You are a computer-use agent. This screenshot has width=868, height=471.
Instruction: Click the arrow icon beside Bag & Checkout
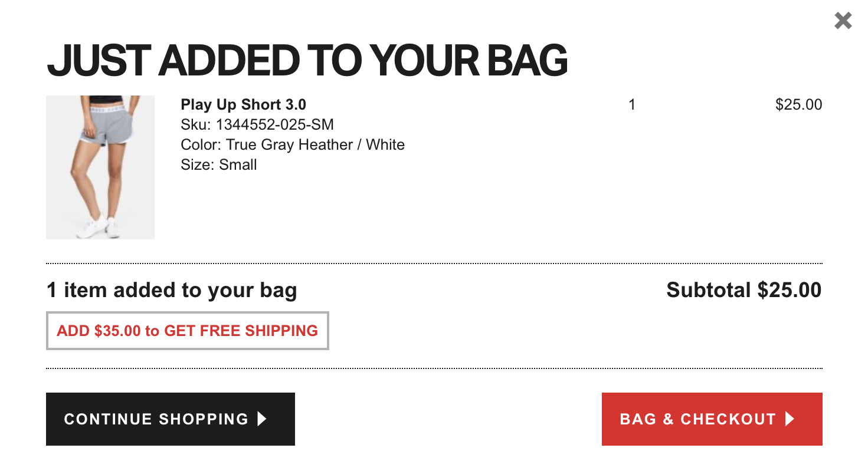point(790,419)
